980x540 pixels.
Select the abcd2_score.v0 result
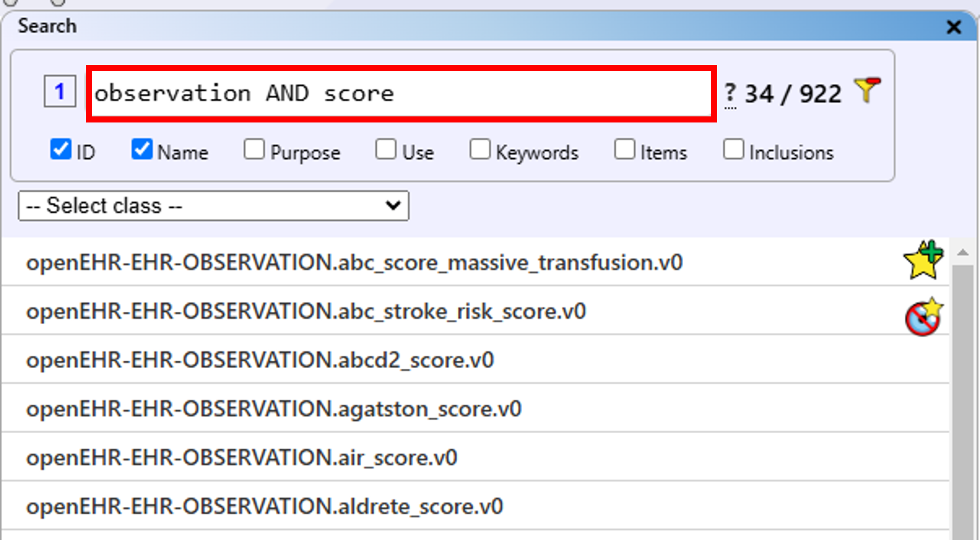point(260,360)
